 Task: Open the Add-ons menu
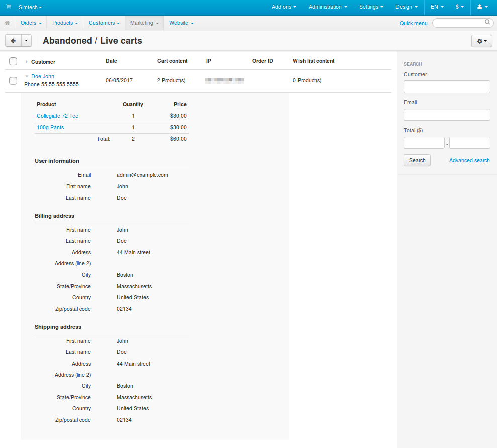284,7
